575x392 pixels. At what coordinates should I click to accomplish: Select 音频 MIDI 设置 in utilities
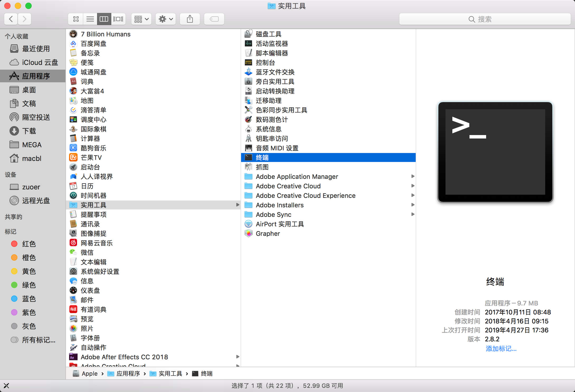tap(328, 148)
